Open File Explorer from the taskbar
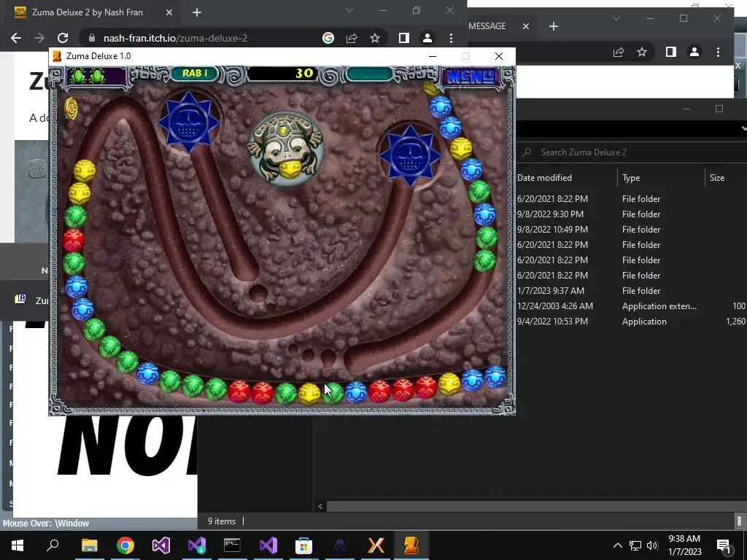The width and height of the screenshot is (747, 560). tap(89, 545)
